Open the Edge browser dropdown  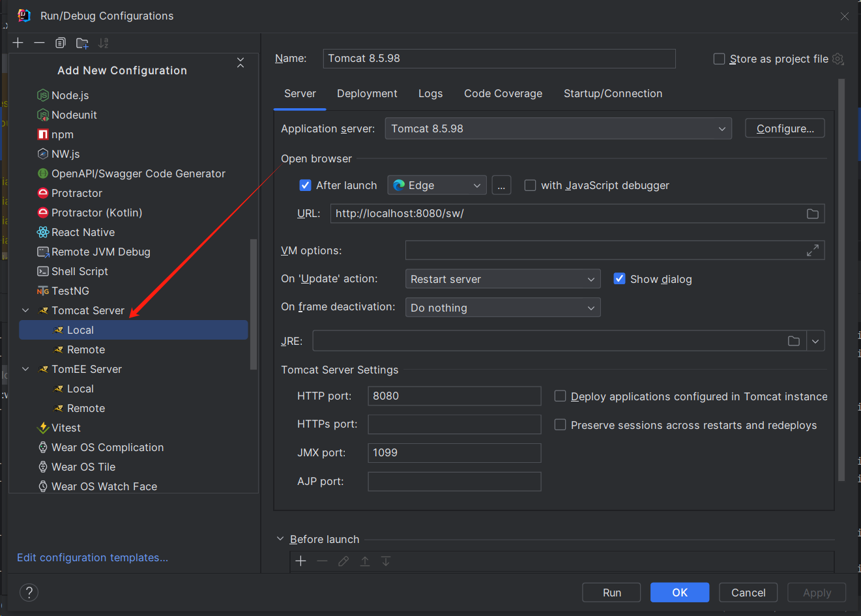(437, 185)
